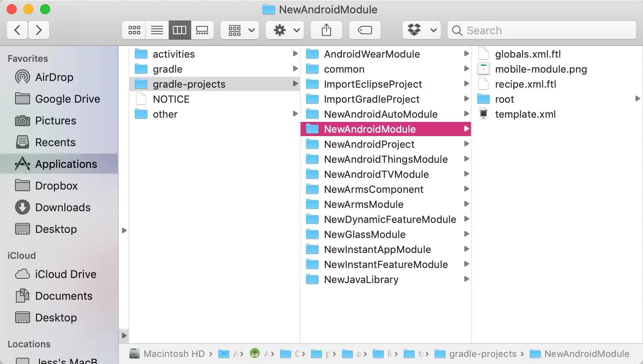This screenshot has width=643, height=364.
Task: Select the NewGlassModule folder
Action: click(385, 234)
